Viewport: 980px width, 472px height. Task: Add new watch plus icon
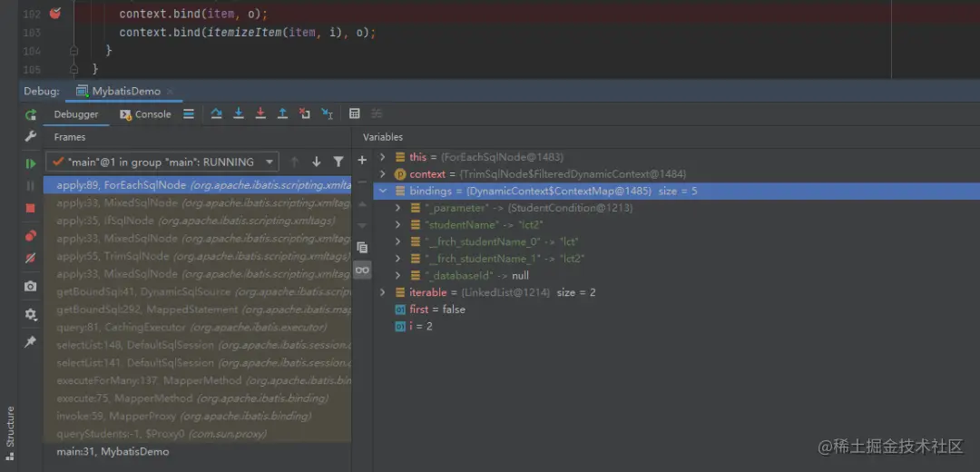click(x=362, y=161)
